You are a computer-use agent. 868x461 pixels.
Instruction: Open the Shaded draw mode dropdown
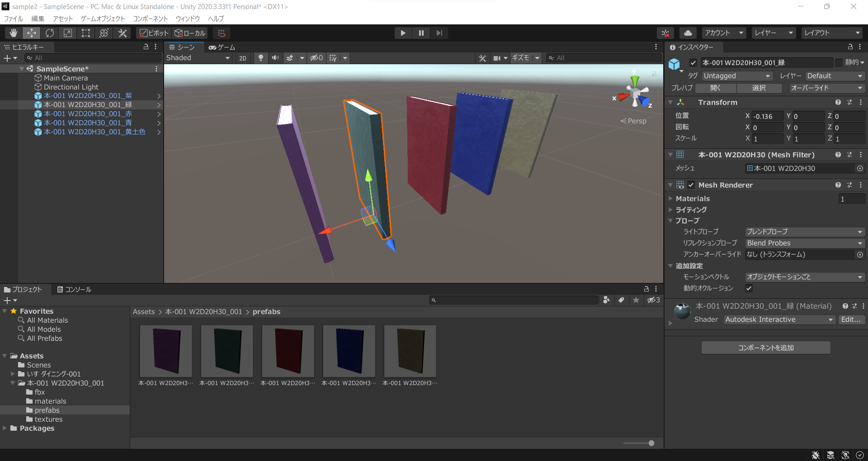click(198, 58)
